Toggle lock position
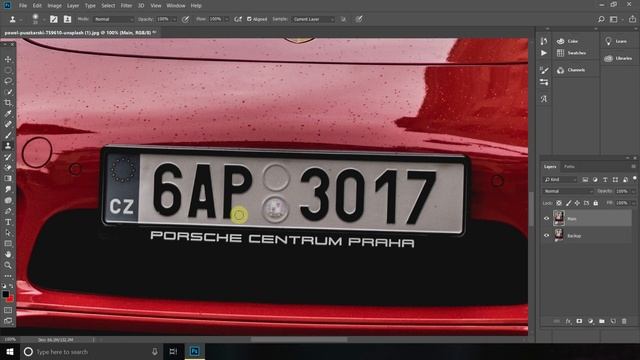Image resolution: width=640 pixels, height=360 pixels. click(x=577, y=203)
